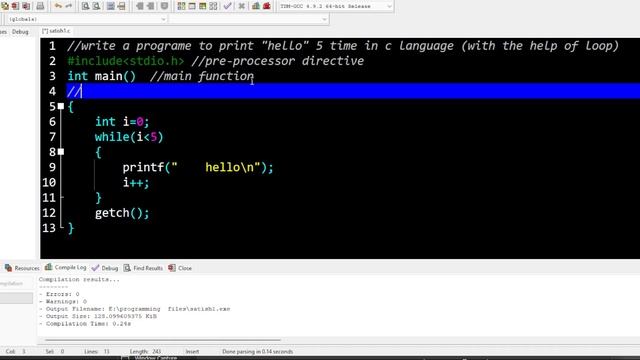
Task: Click the 'int main()' code text
Action: 102,76
